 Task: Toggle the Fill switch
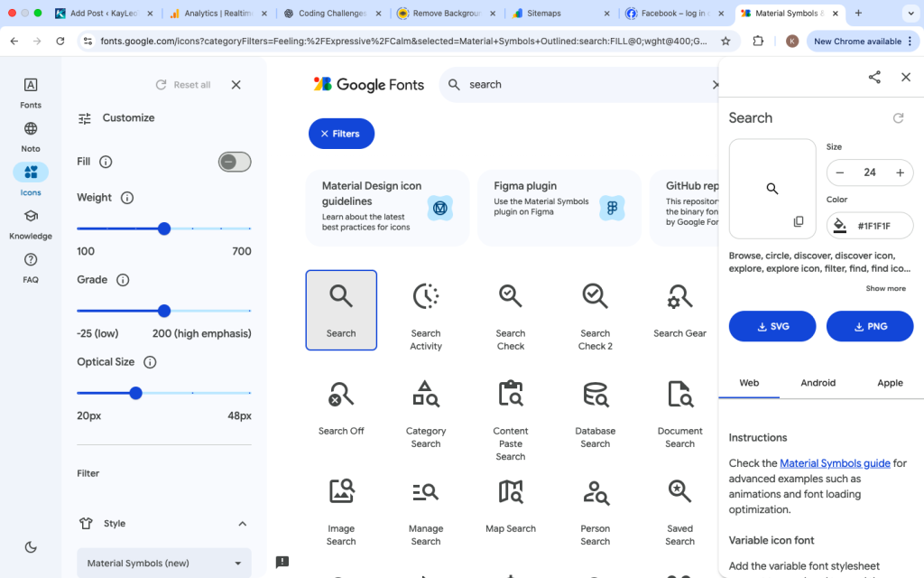[x=233, y=162]
